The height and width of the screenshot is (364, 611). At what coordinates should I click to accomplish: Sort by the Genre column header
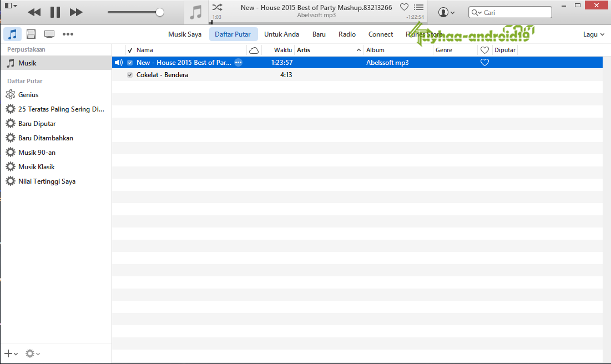pyautogui.click(x=444, y=50)
